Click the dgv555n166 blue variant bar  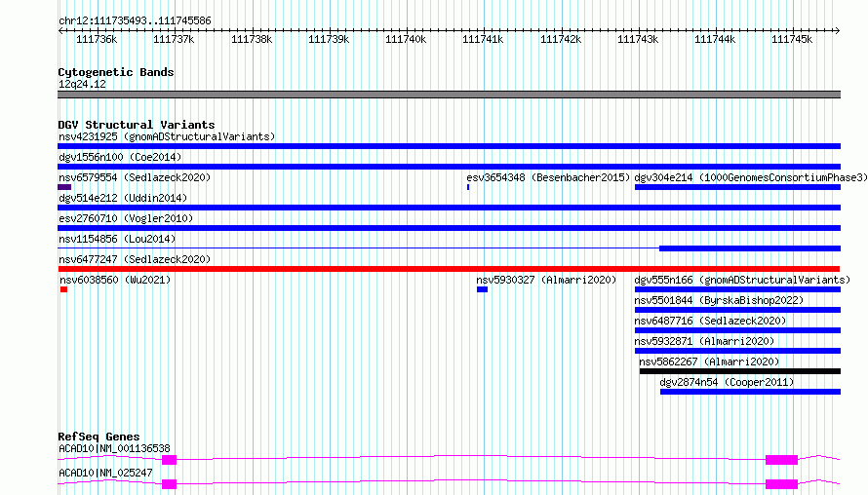point(737,289)
